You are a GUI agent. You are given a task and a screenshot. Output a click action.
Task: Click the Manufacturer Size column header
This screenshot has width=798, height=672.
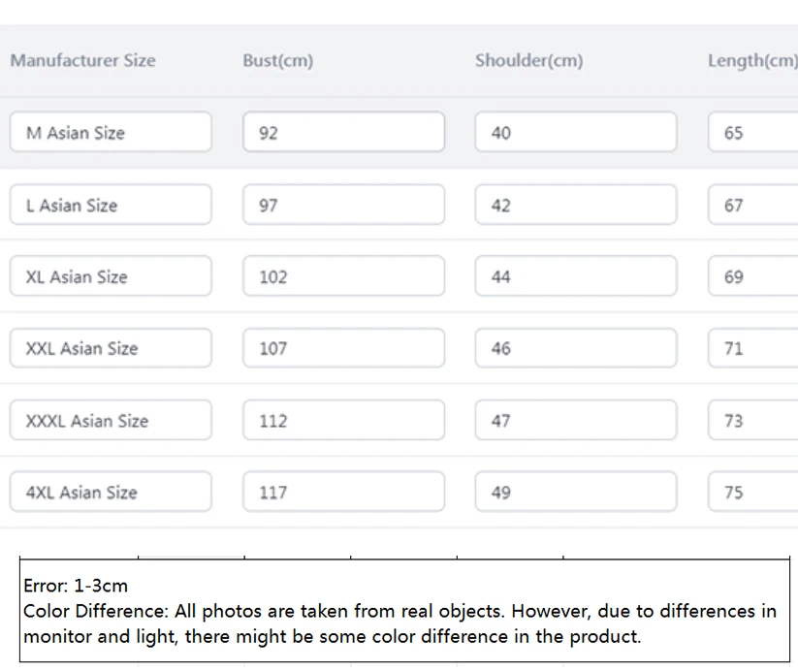[x=82, y=60]
